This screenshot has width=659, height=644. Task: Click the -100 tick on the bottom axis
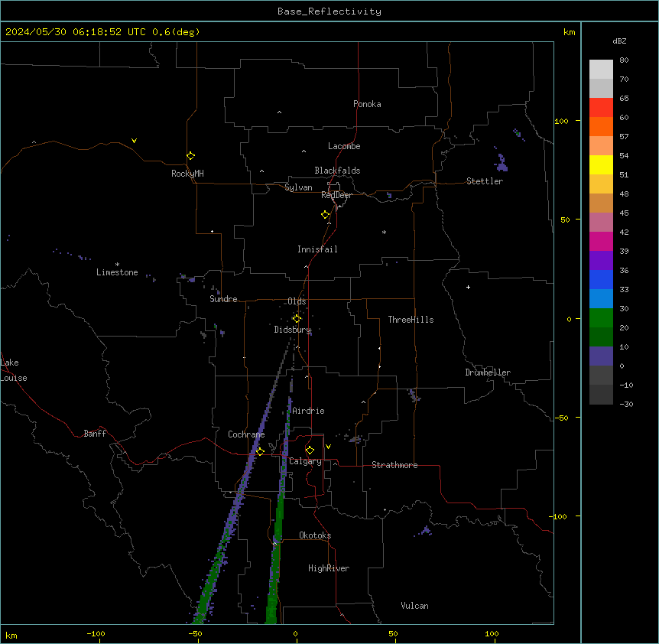pos(96,634)
